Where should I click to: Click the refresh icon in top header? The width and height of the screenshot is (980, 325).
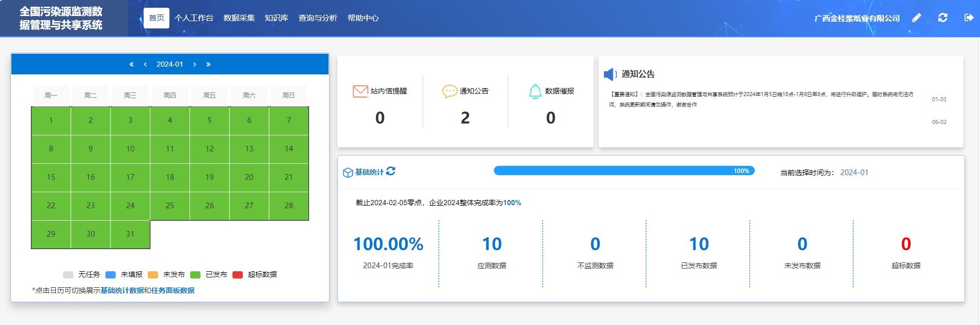point(943,18)
